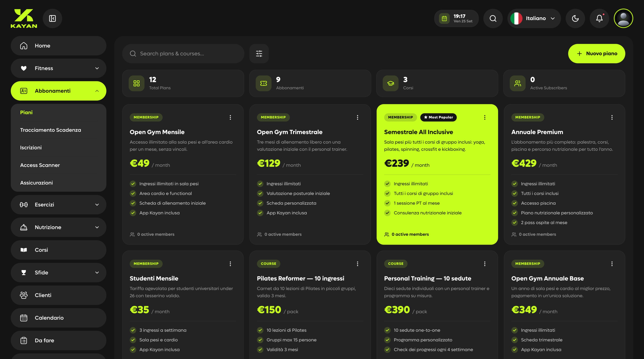The height and width of the screenshot is (359, 644).
Task: Open options menu for Open Gym Mensile
Action: tap(230, 117)
